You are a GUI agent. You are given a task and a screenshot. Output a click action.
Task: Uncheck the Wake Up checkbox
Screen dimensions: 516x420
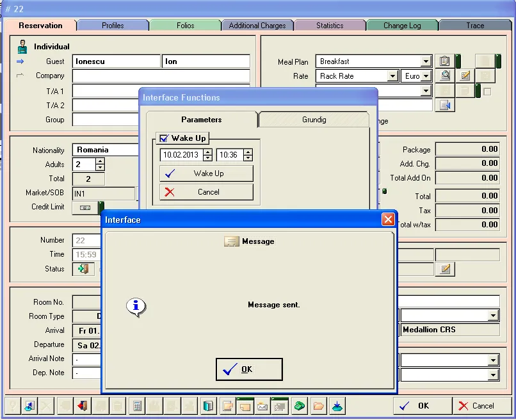pyautogui.click(x=163, y=138)
